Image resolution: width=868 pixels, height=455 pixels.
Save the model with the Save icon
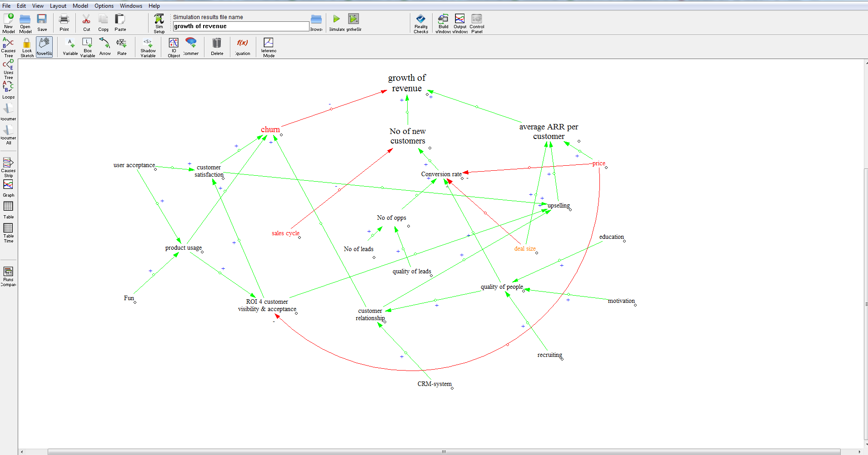[42, 23]
